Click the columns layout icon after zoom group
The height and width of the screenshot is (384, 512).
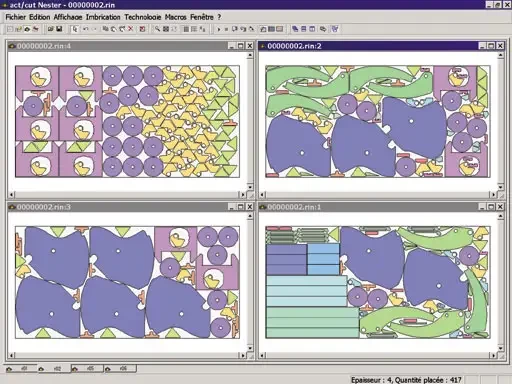[x=186, y=29]
